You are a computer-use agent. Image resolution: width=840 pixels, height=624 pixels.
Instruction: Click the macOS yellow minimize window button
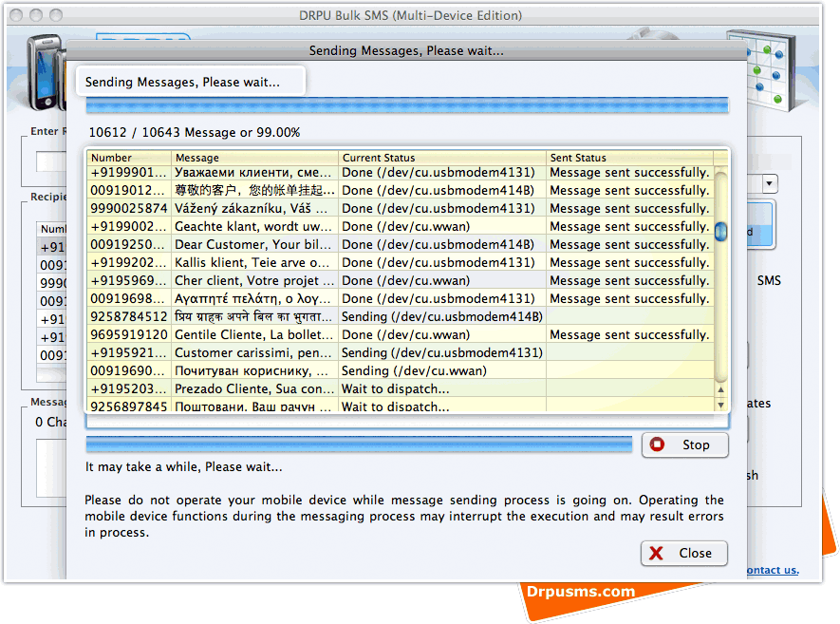click(36, 15)
